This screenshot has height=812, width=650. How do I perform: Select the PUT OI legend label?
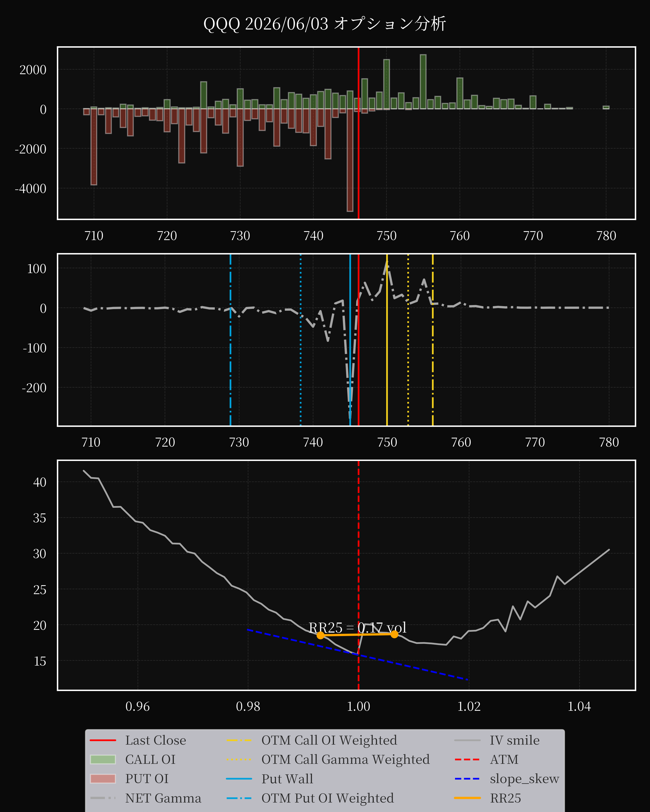(147, 779)
